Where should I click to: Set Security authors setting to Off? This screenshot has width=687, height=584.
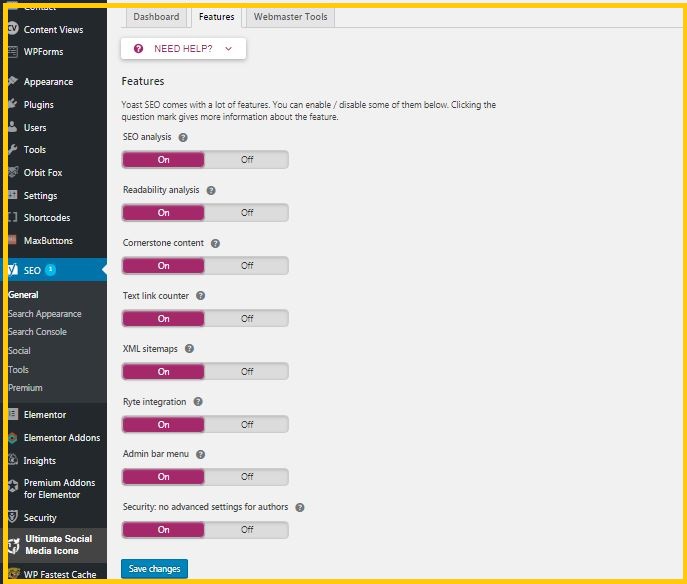pos(247,530)
